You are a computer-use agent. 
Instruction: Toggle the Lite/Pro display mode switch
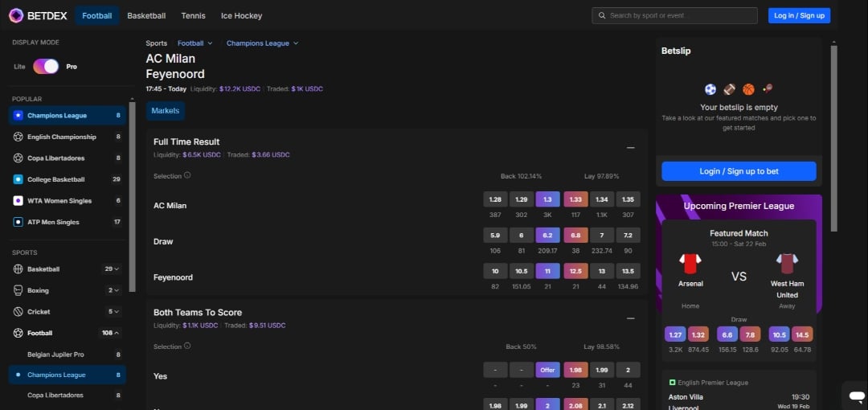(46, 67)
